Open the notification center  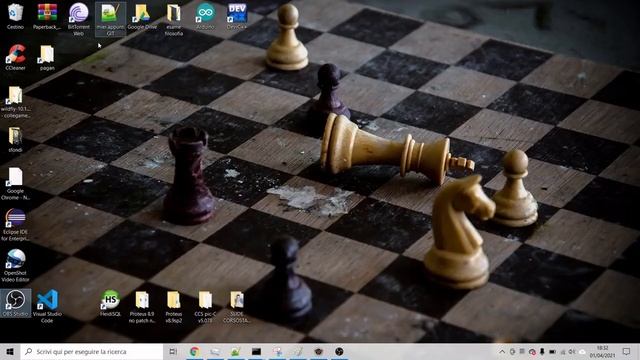[627, 351]
